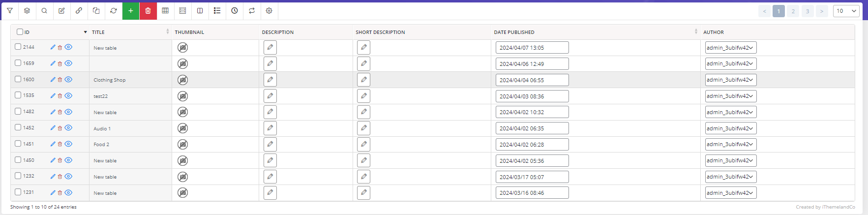Click the iThemelandCo credit link
868x215 pixels.
coord(838,207)
